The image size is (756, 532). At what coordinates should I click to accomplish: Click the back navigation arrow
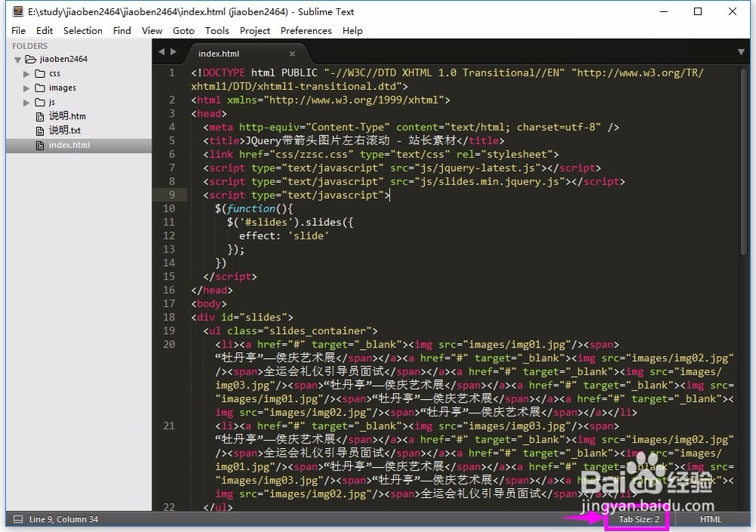(161, 52)
